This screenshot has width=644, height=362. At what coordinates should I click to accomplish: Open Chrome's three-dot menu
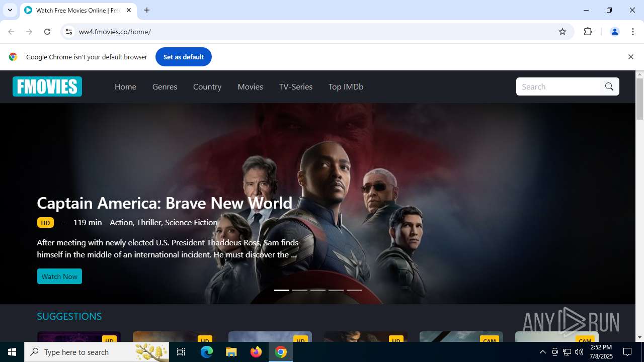click(x=633, y=32)
